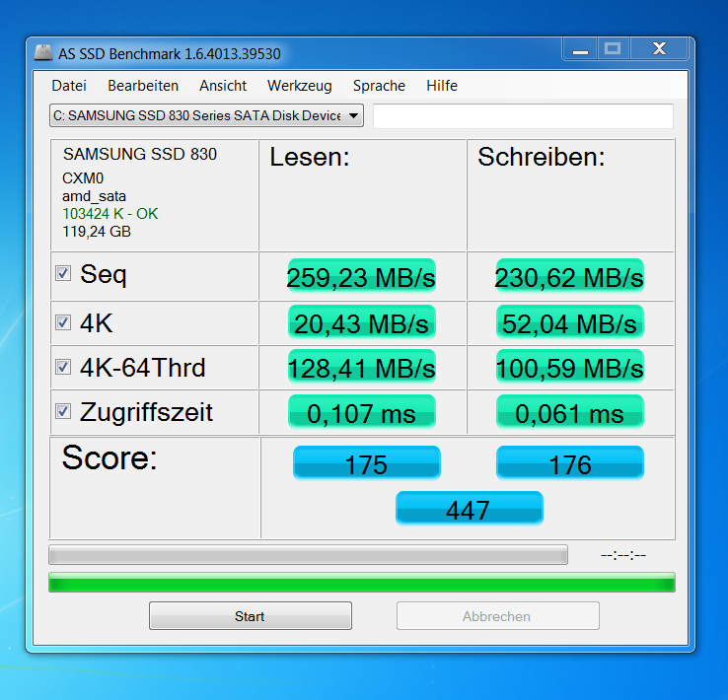Click the Schreiben: column header

[542, 157]
